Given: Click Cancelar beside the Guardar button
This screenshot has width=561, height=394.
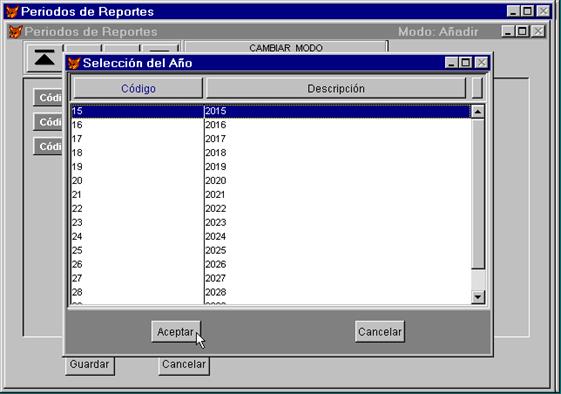Looking at the screenshot, I should [x=184, y=365].
